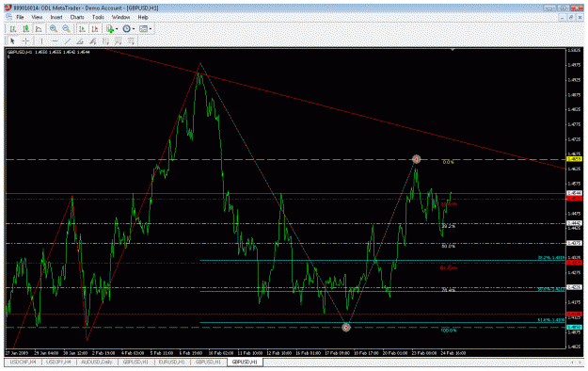
Task: Expand the Indicators dropdown arrow
Action: [x=117, y=29]
